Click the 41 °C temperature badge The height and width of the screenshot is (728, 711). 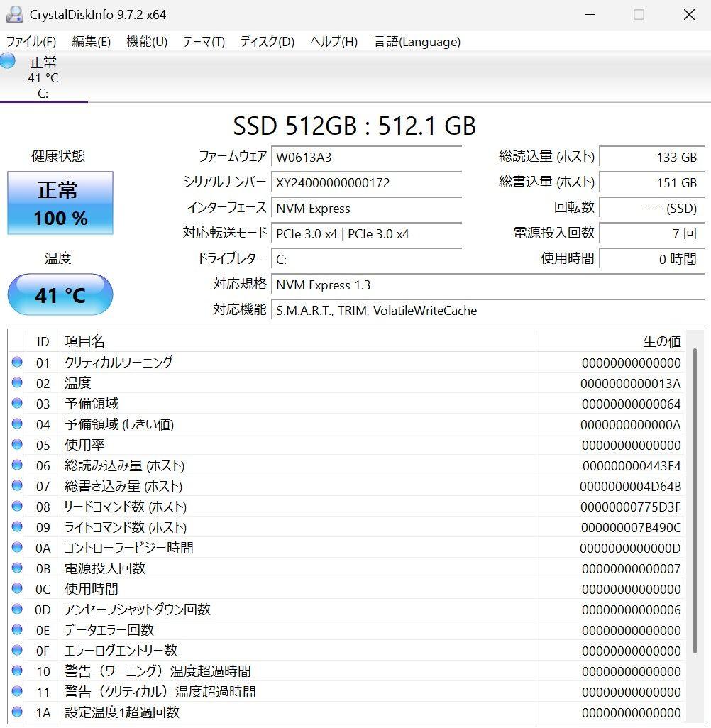click(60, 294)
